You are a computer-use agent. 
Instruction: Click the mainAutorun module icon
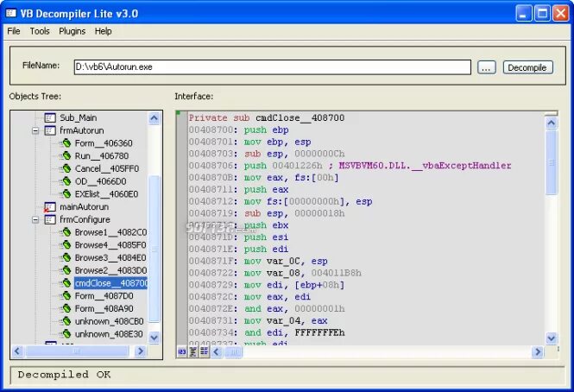(x=50, y=207)
